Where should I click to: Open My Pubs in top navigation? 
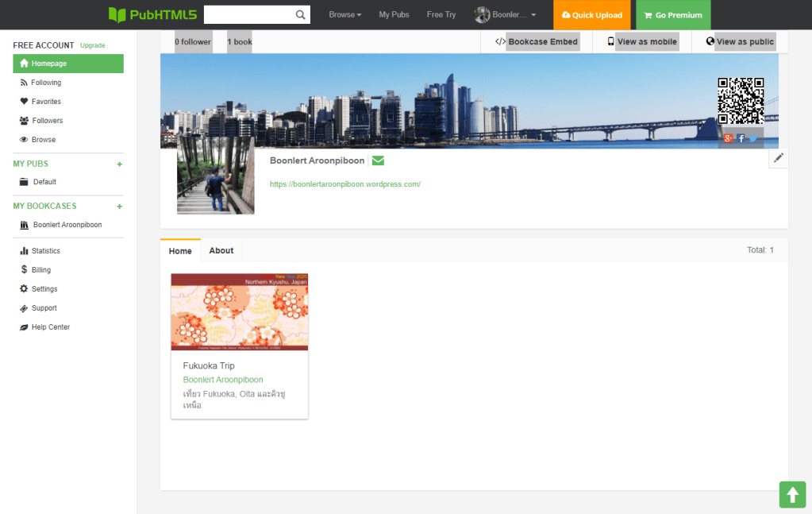pos(394,14)
